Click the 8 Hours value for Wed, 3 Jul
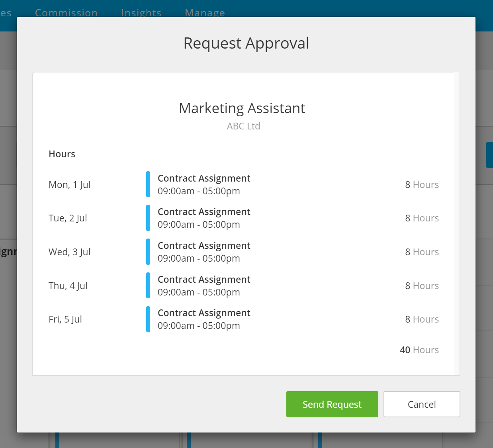 [422, 252]
